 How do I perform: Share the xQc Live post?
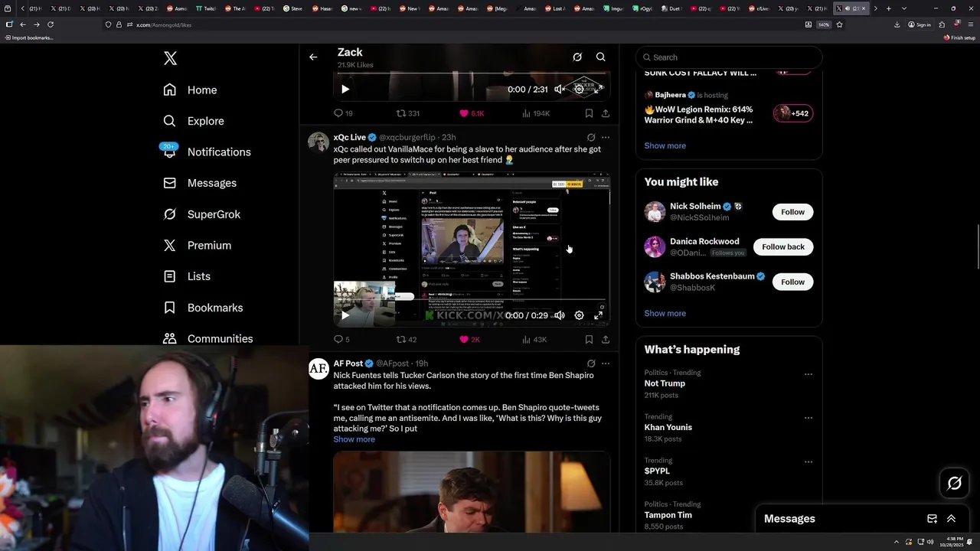[x=606, y=340]
